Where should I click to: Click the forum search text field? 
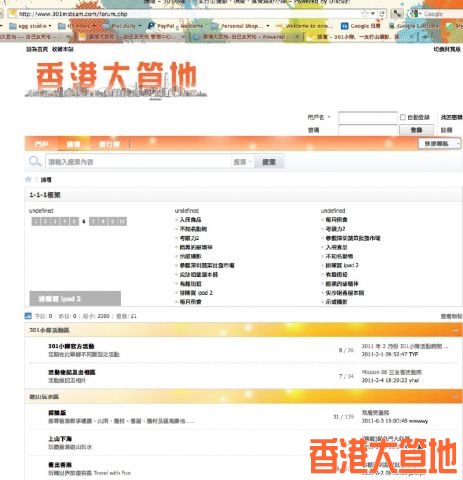(138, 162)
